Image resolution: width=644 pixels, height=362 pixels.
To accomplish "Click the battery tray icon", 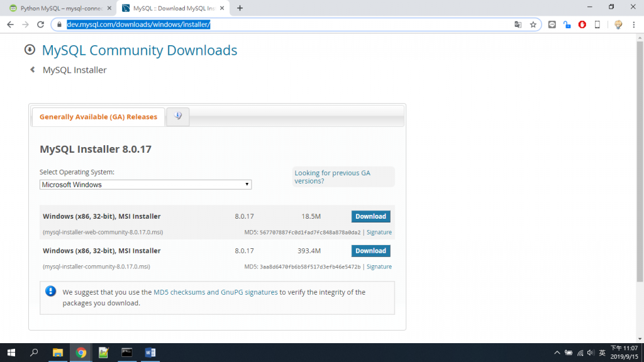I will pyautogui.click(x=569, y=353).
